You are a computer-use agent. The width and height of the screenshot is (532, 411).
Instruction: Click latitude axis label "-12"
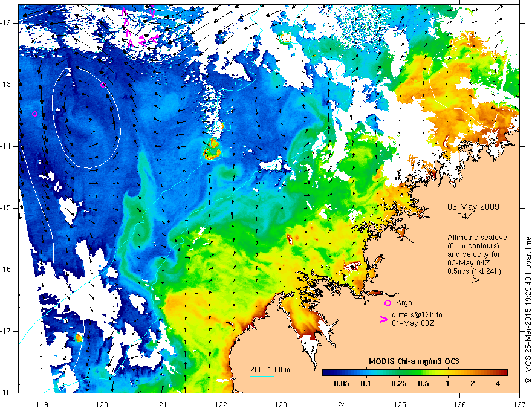(x=6, y=23)
